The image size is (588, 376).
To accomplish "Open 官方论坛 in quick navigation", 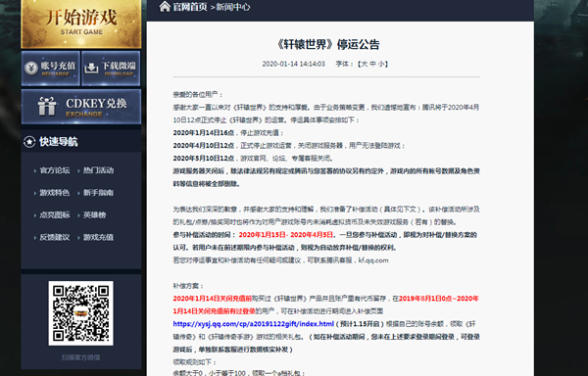I will click(x=55, y=170).
